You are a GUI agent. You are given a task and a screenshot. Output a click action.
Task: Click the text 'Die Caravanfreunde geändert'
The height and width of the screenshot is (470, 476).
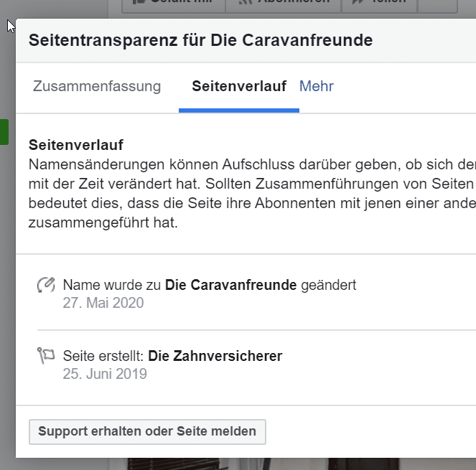261,285
